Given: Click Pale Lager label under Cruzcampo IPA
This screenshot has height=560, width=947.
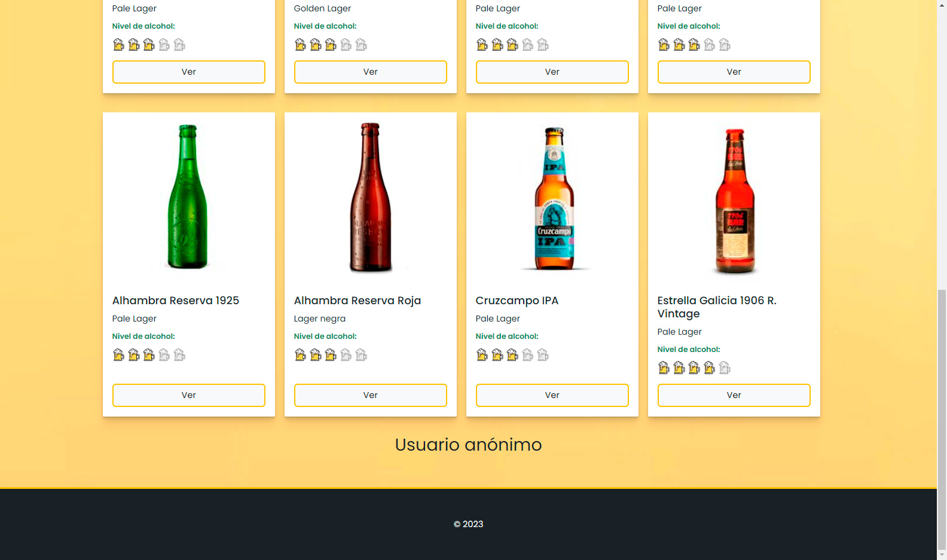Looking at the screenshot, I should 498,319.
